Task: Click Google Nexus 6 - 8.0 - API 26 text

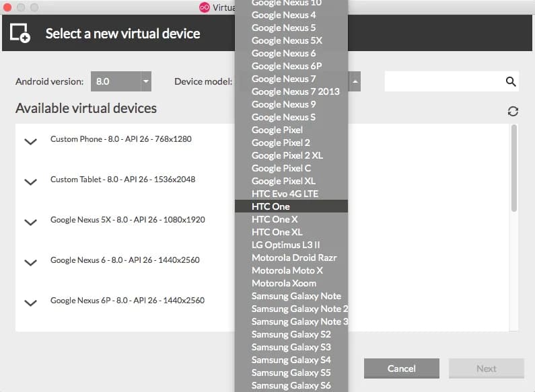Action: 125,260
